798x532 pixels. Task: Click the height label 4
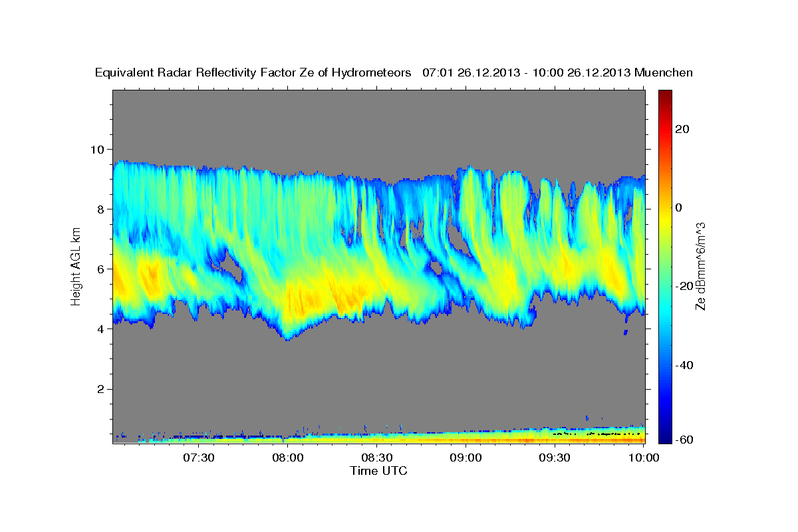pos(102,329)
